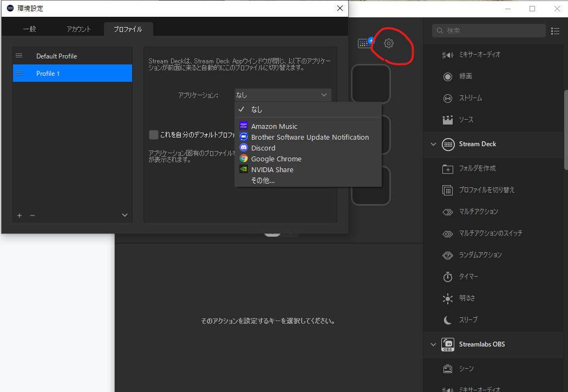Click the Amazon Music app icon in dropdown
This screenshot has width=568, height=392.
point(244,126)
